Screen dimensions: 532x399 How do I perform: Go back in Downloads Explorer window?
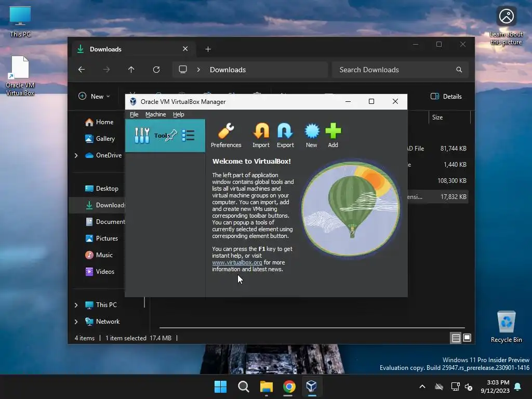tap(82, 70)
